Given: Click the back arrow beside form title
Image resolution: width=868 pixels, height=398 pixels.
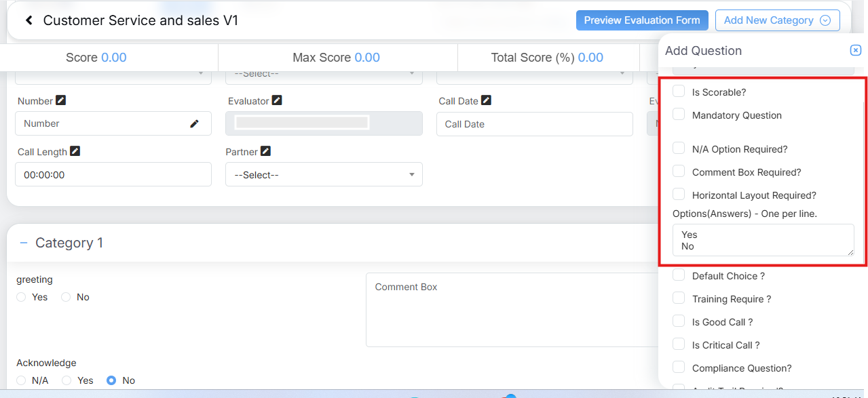Looking at the screenshot, I should click(29, 20).
